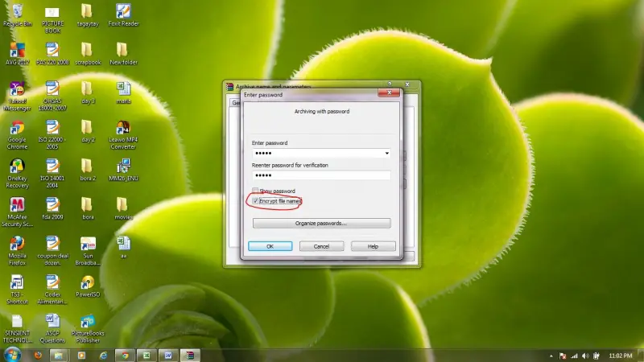Open Organize passwords
This screenshot has width=644, height=362.
tap(321, 224)
